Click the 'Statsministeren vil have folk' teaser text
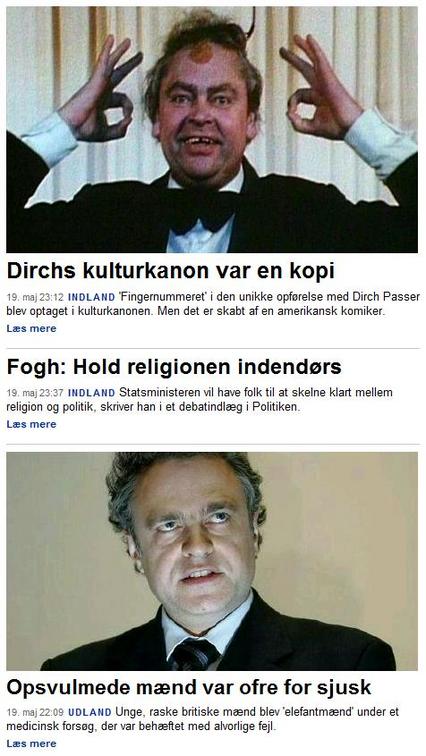426x756 pixels. [x=200, y=400]
